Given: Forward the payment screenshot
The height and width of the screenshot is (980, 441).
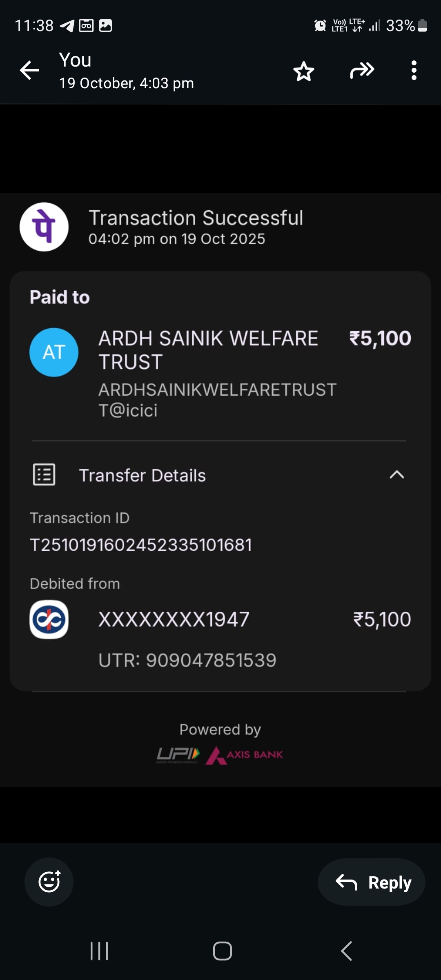Looking at the screenshot, I should coord(362,71).
